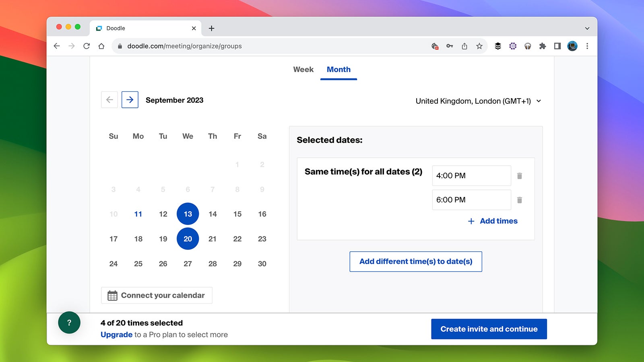The height and width of the screenshot is (362, 644).
Task: Go to next month with arrow
Action: [x=130, y=100]
